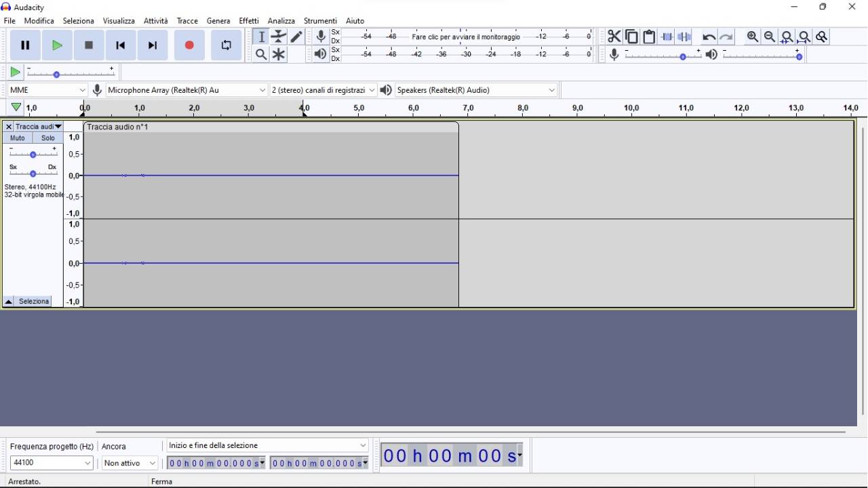Select the Draw tool pencil
Image resolution: width=868 pixels, height=488 pixels.
pyautogui.click(x=296, y=37)
